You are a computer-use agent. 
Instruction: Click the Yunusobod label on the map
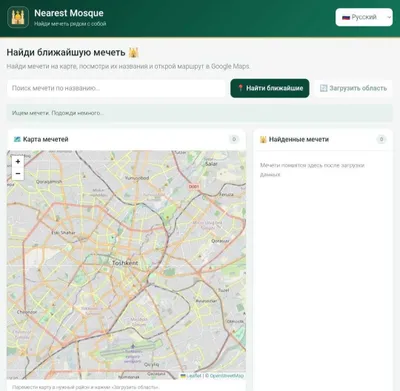point(137,178)
